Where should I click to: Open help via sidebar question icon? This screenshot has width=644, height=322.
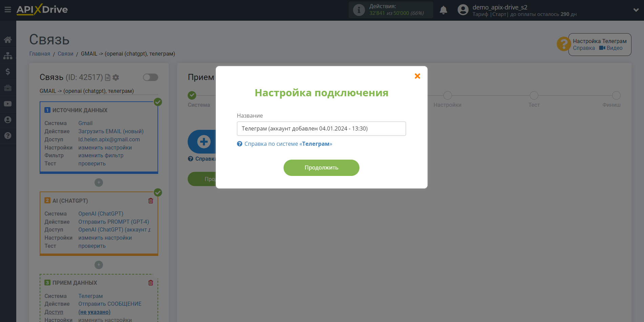(8, 136)
